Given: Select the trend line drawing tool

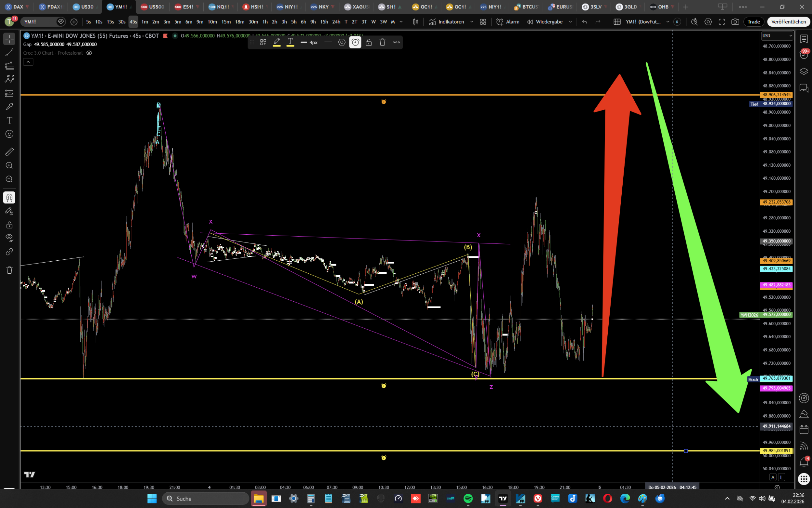Looking at the screenshot, I should [9, 52].
